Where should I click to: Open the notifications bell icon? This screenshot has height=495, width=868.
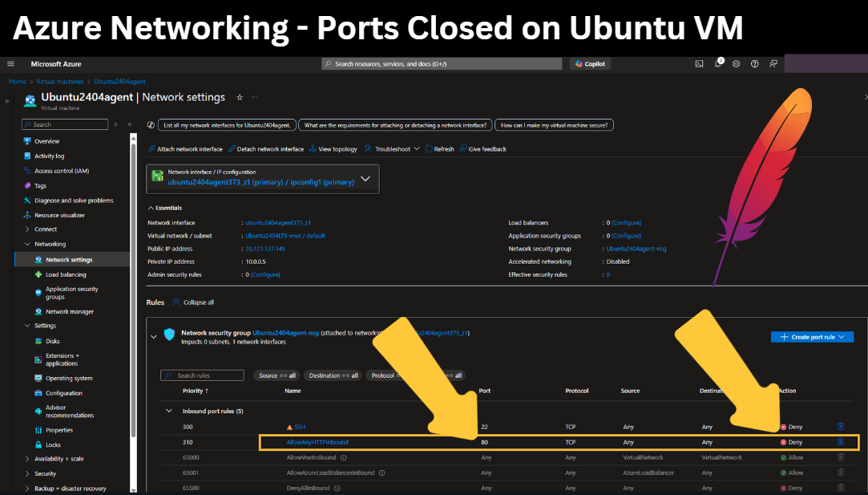click(x=718, y=63)
